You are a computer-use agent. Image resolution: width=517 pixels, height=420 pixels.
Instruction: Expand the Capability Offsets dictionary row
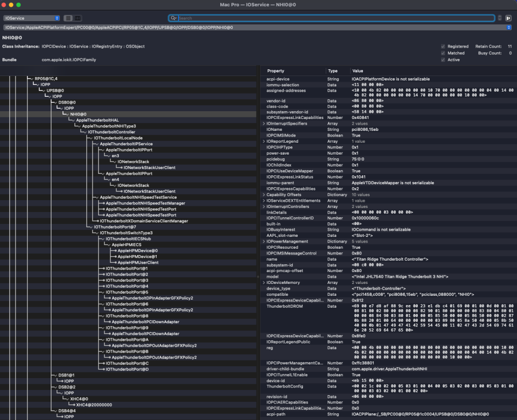pyautogui.click(x=264, y=194)
